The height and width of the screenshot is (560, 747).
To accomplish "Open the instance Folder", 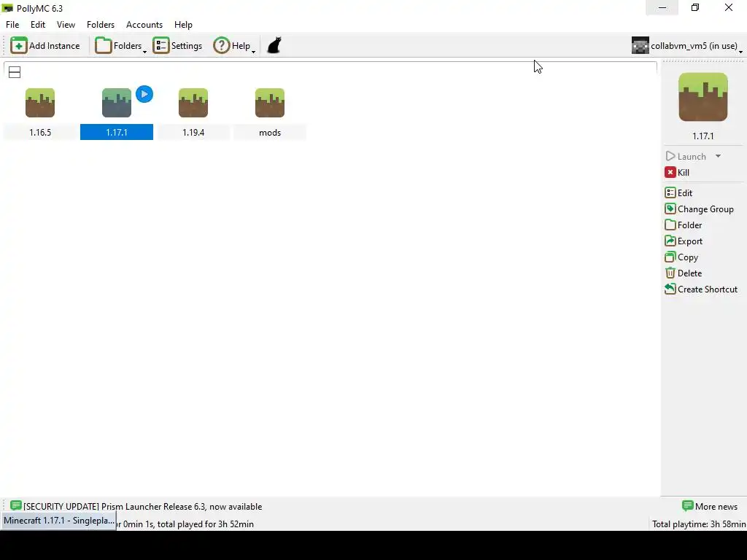I will pyautogui.click(x=684, y=225).
